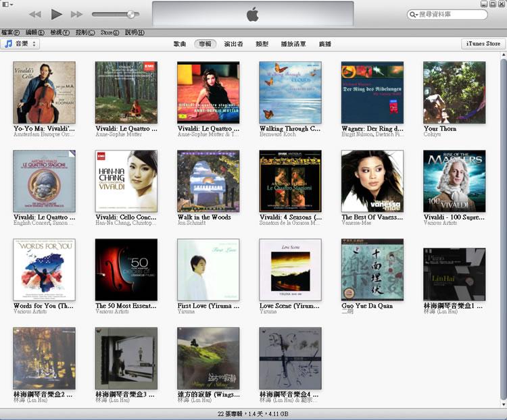Open the Words for You album cover
Screen dimensions: 507x420
click(x=45, y=270)
